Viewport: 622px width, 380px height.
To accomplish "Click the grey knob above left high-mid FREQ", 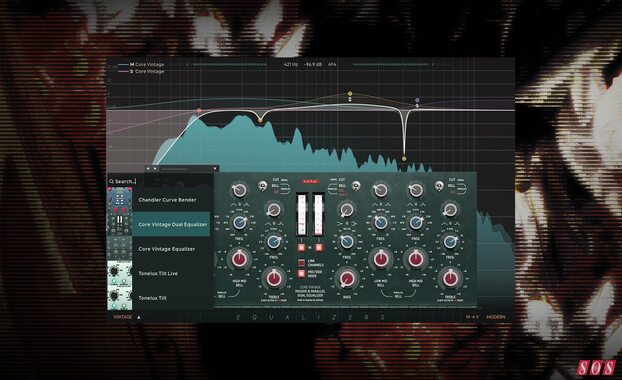I will (239, 190).
